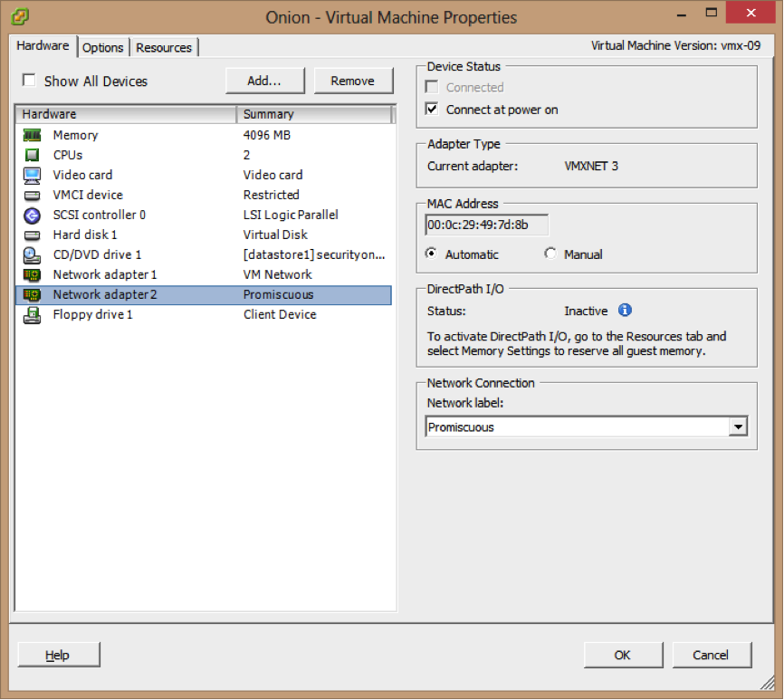
Task: Click the VMXNET 3 adapter value
Action: [x=591, y=166]
